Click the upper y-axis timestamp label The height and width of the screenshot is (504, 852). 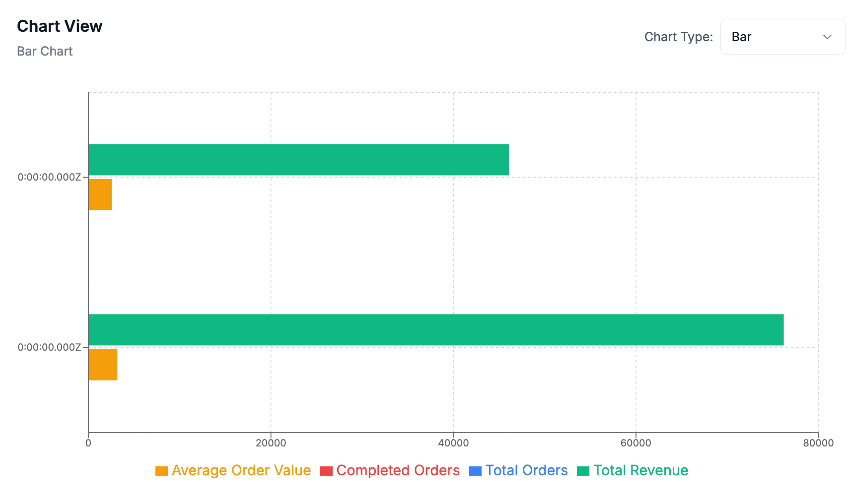49,177
